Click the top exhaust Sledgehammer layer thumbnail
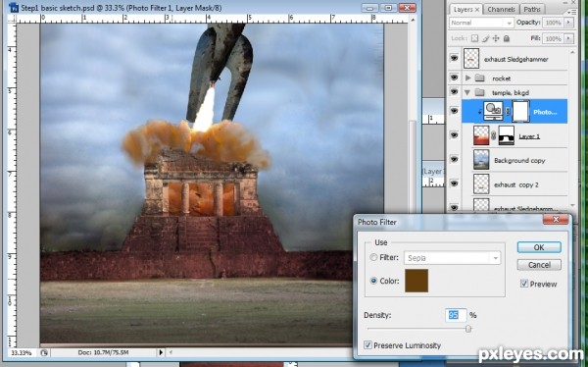The height and width of the screenshot is (367, 588). pyautogui.click(x=471, y=58)
